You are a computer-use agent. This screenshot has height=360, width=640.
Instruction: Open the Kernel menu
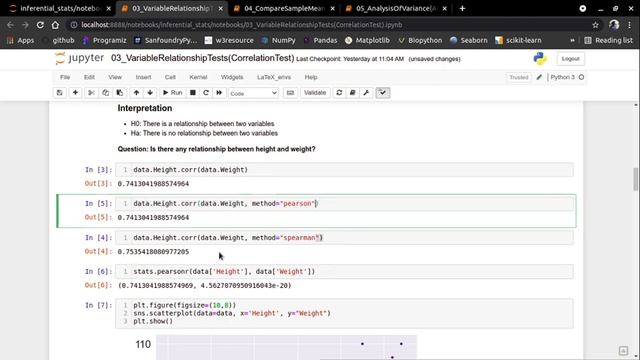pyautogui.click(x=198, y=77)
